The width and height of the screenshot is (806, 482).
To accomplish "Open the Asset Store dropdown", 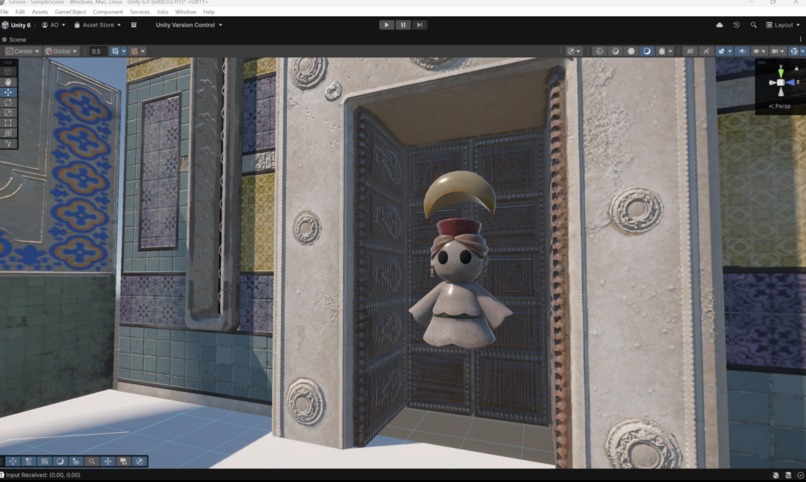I will click(98, 25).
